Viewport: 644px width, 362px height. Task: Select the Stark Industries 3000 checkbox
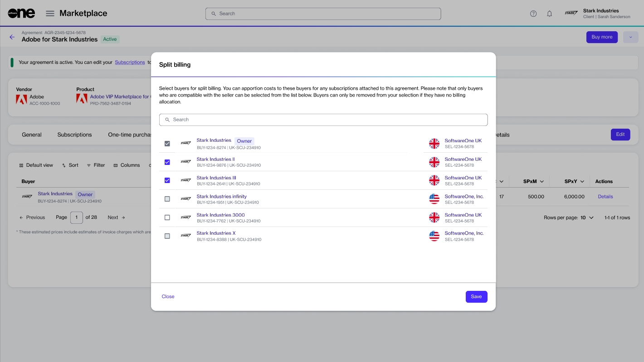(x=167, y=217)
